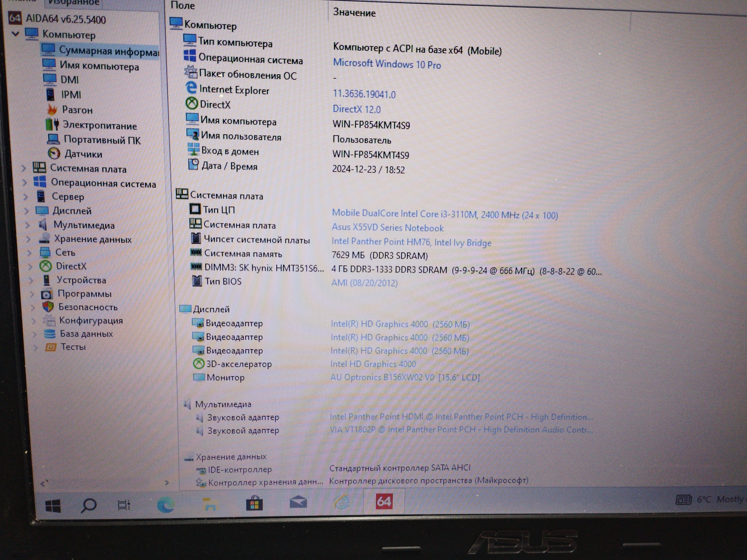The image size is (747, 560).
Task: Click the Поле column header
Action: pyautogui.click(x=182, y=5)
